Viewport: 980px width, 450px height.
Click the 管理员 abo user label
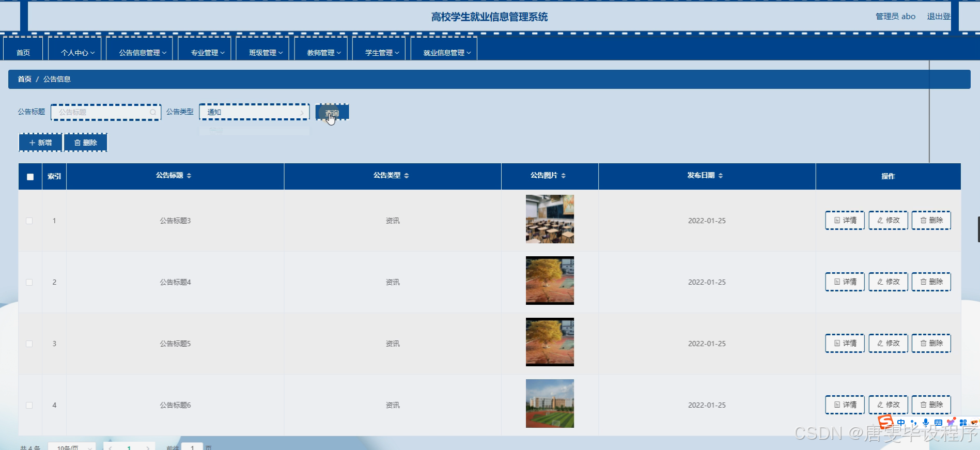(895, 17)
